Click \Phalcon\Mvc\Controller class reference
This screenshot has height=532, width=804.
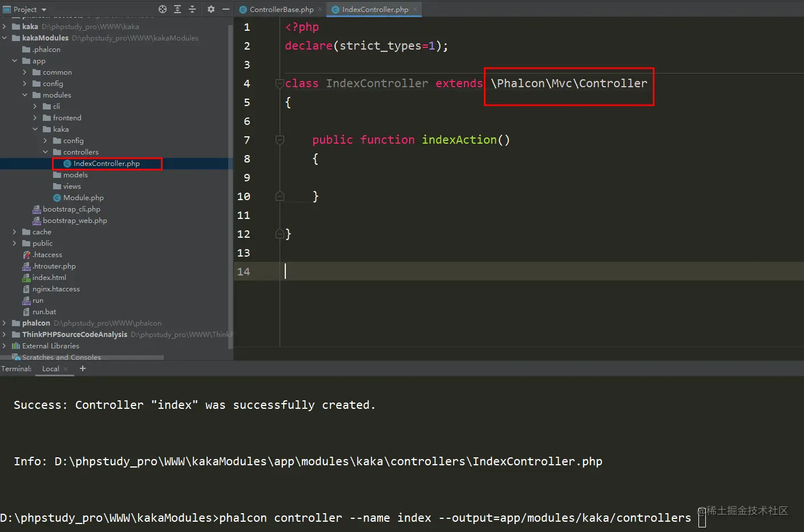[x=569, y=83]
